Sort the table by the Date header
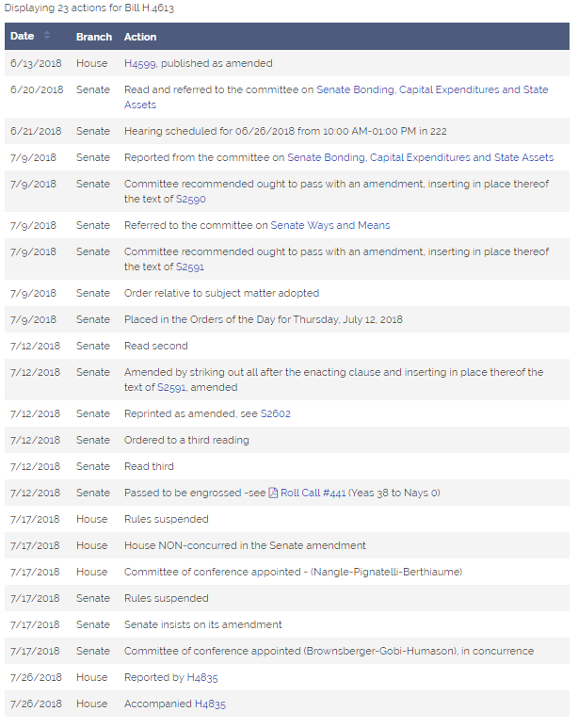Viewport: 578px width, 728px height. pyautogui.click(x=23, y=36)
